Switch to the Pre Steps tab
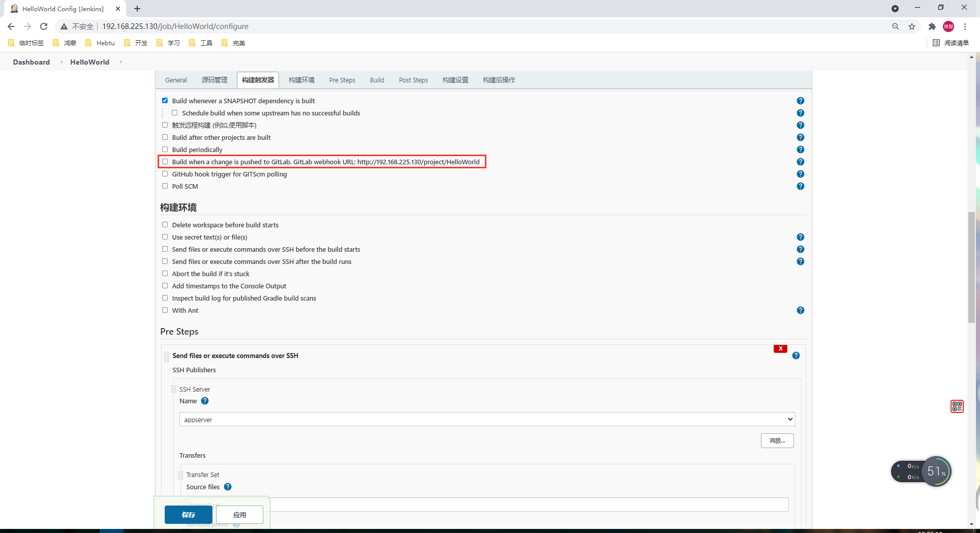 [342, 80]
